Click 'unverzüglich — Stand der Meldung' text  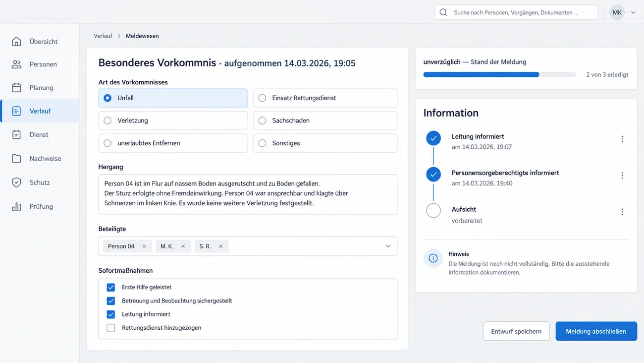click(475, 62)
